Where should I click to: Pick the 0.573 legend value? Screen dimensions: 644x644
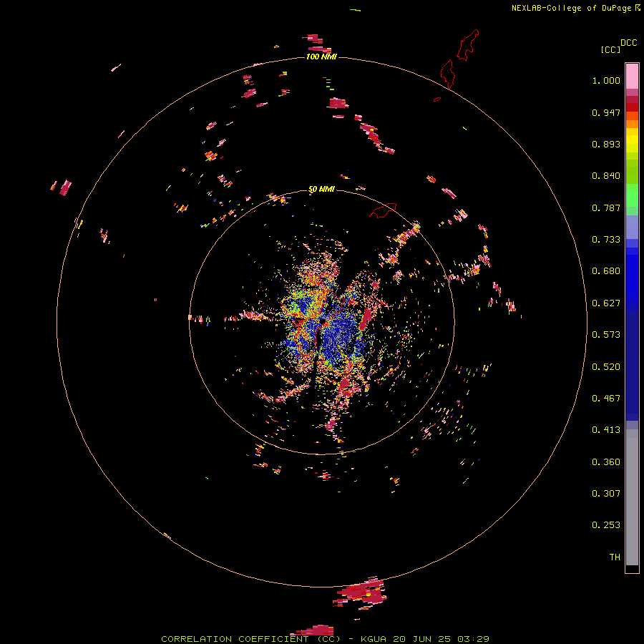point(606,335)
